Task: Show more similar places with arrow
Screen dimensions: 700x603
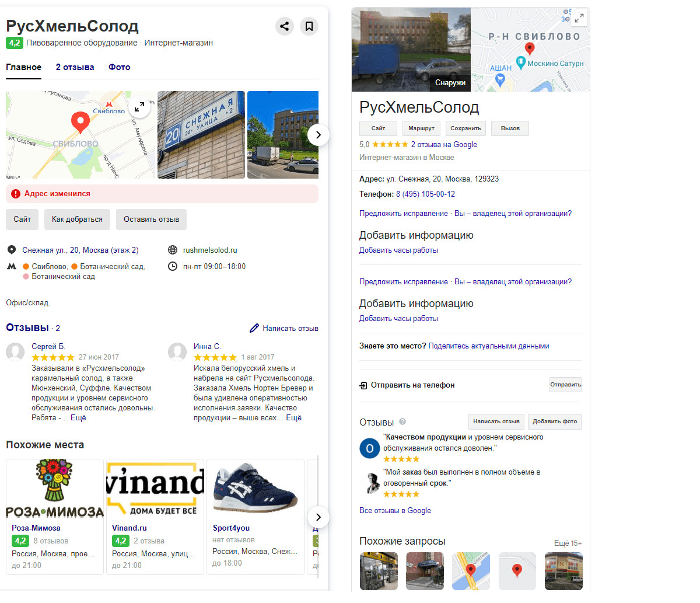Action: [x=318, y=517]
